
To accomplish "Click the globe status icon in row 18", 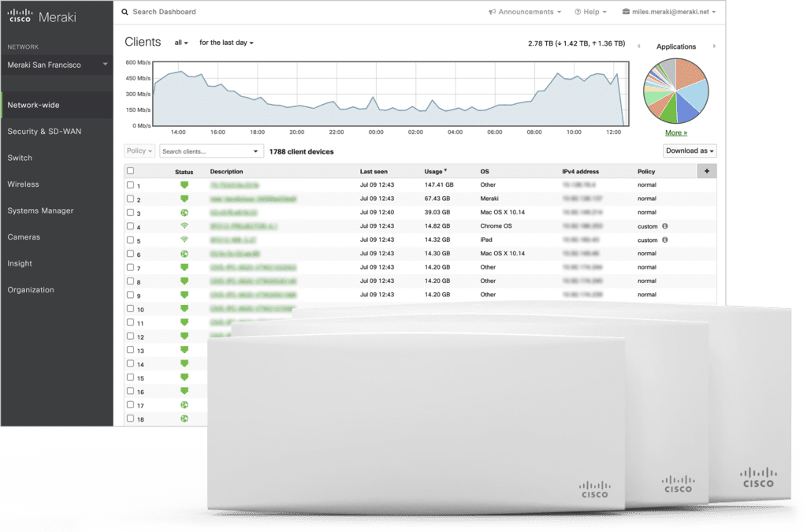I will pos(184,419).
